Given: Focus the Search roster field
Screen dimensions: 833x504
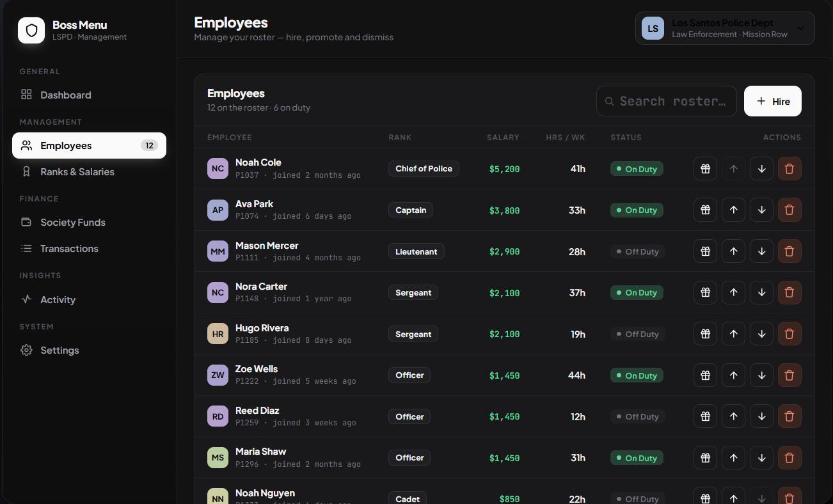Looking at the screenshot, I should 666,101.
